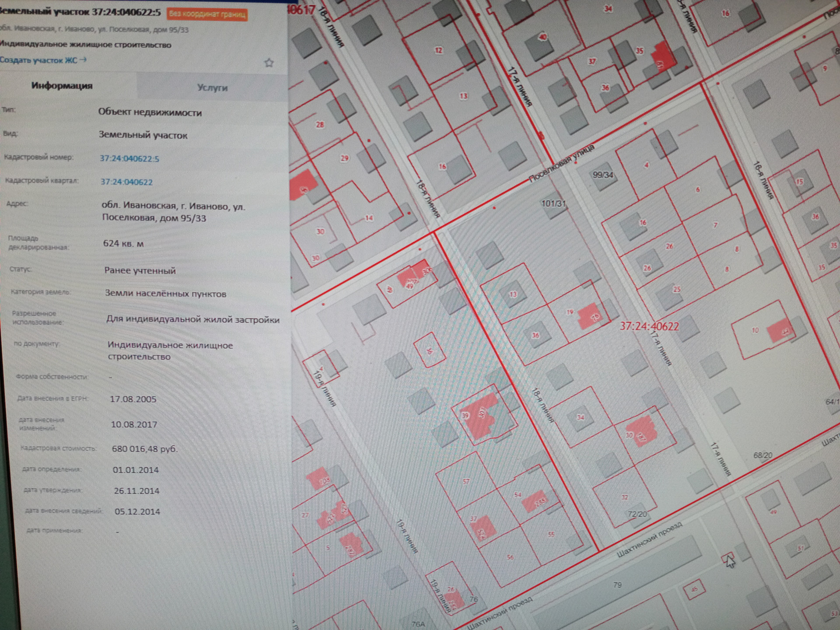Viewport: 840px width, 630px height.
Task: Click the favorite star icon in the panel
Action: coord(269,63)
